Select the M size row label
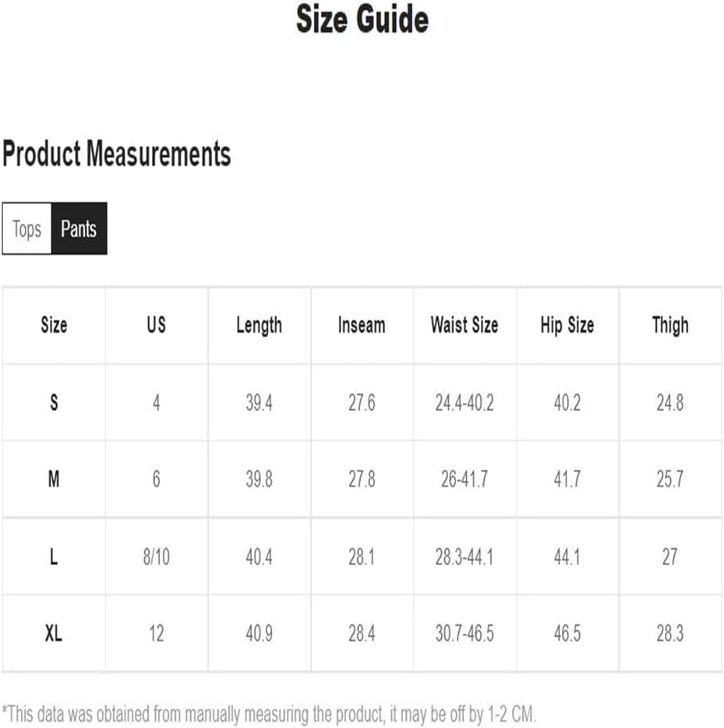 [x=54, y=479]
